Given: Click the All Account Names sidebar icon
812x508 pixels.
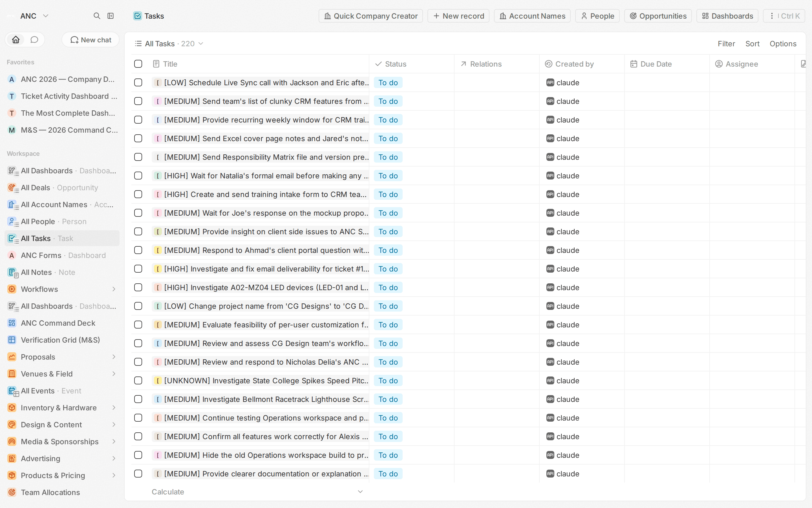Looking at the screenshot, I should pyautogui.click(x=12, y=205).
